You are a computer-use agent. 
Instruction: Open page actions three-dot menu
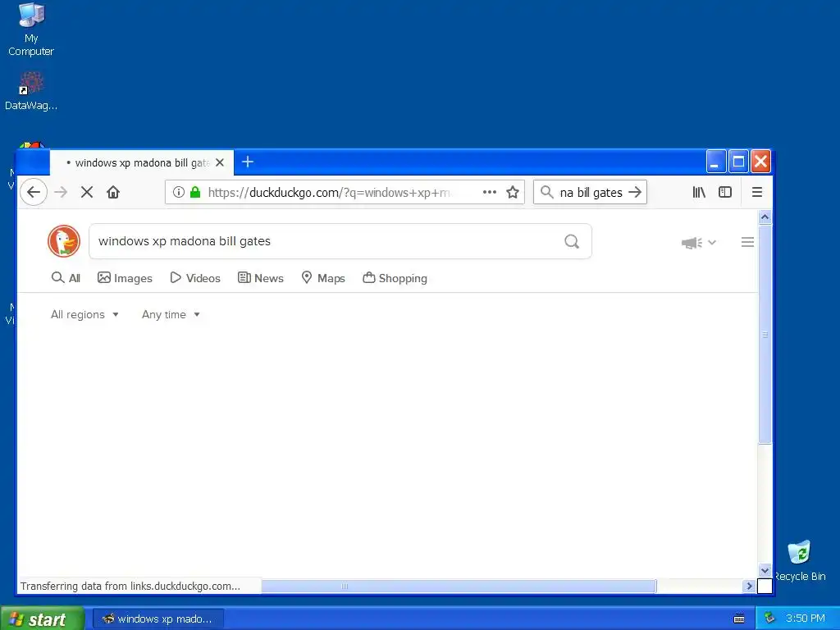pos(490,192)
